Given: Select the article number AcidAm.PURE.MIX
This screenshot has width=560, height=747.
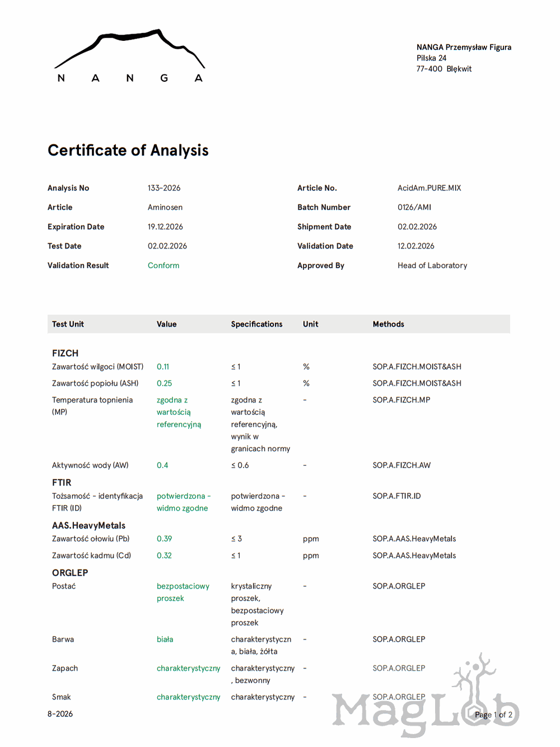Looking at the screenshot, I should point(429,188).
